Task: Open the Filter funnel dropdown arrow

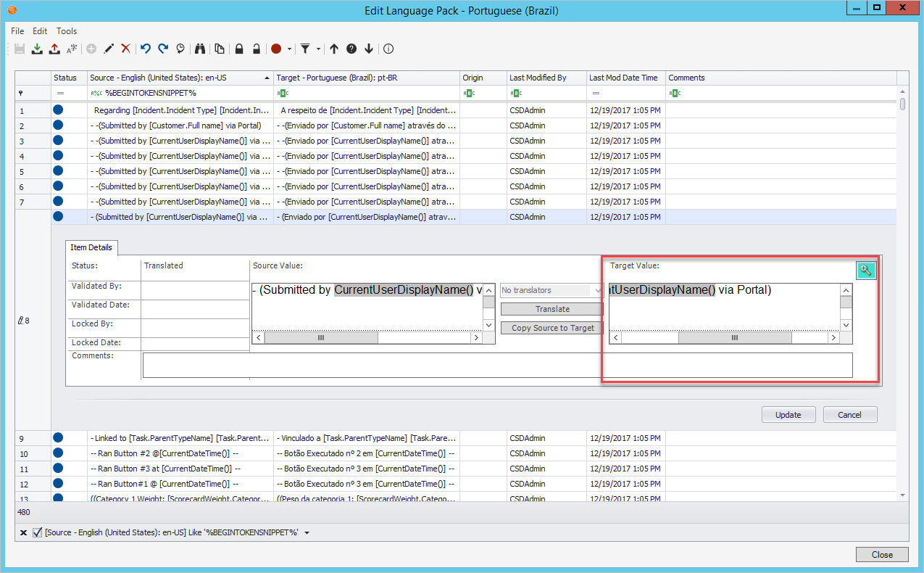Action: (318, 49)
